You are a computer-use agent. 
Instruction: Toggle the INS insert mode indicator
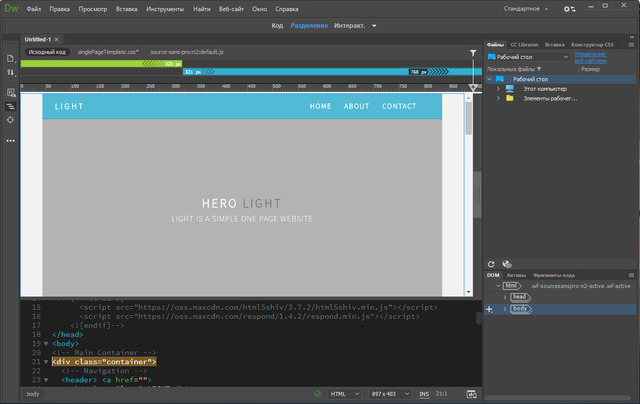424,394
